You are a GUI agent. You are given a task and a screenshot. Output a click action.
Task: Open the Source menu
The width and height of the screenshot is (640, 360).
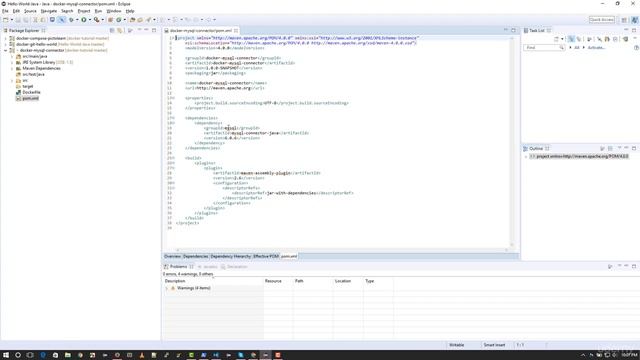click(30, 11)
